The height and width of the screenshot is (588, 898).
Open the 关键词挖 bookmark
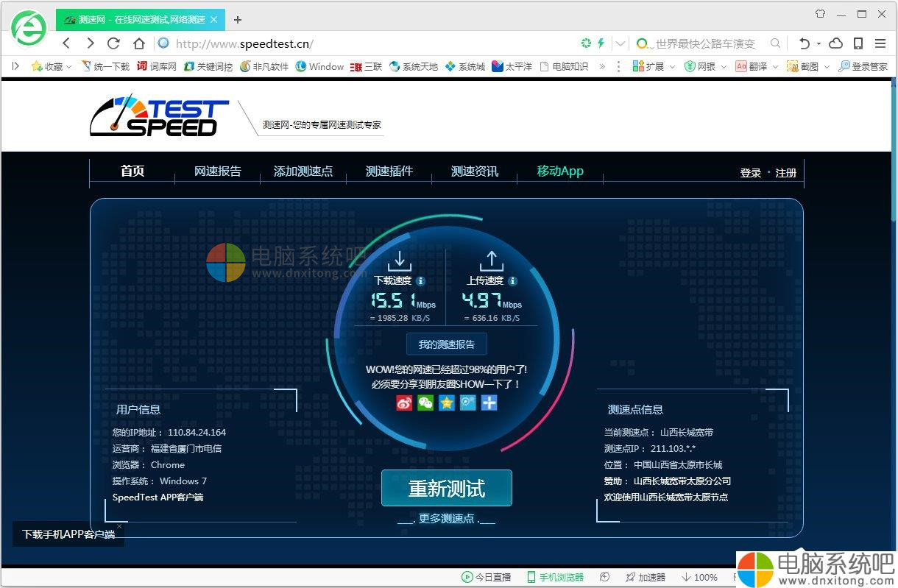208,66
